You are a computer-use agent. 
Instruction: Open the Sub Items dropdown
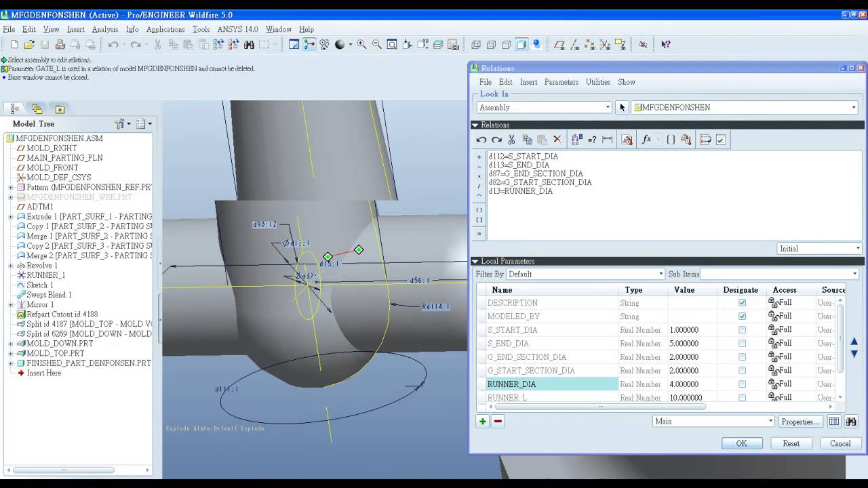point(778,274)
